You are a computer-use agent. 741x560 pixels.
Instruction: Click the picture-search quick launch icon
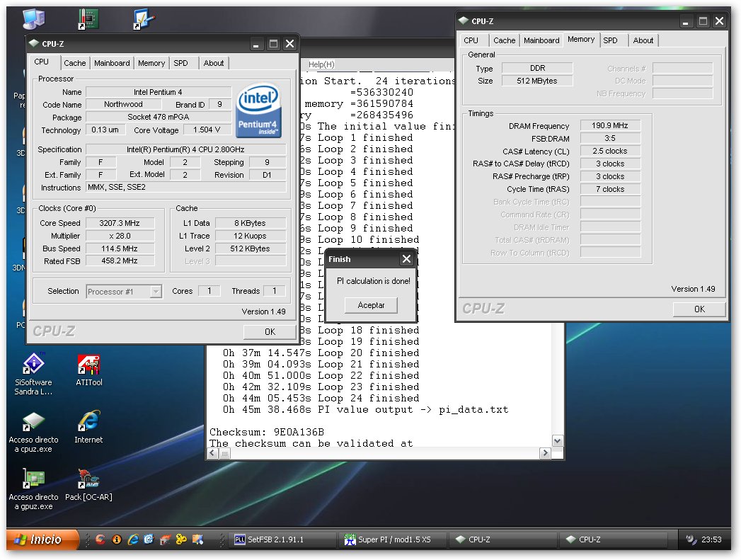(197, 539)
